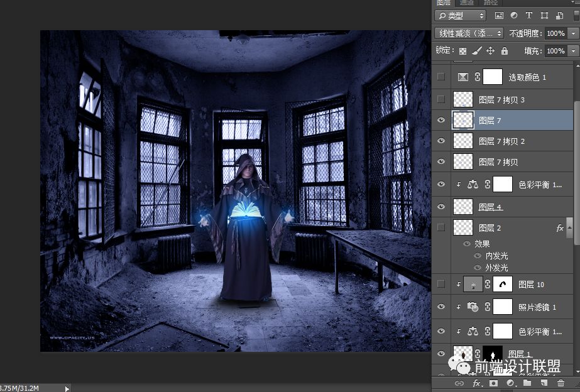Hide the 图层 4 layer

441,207
